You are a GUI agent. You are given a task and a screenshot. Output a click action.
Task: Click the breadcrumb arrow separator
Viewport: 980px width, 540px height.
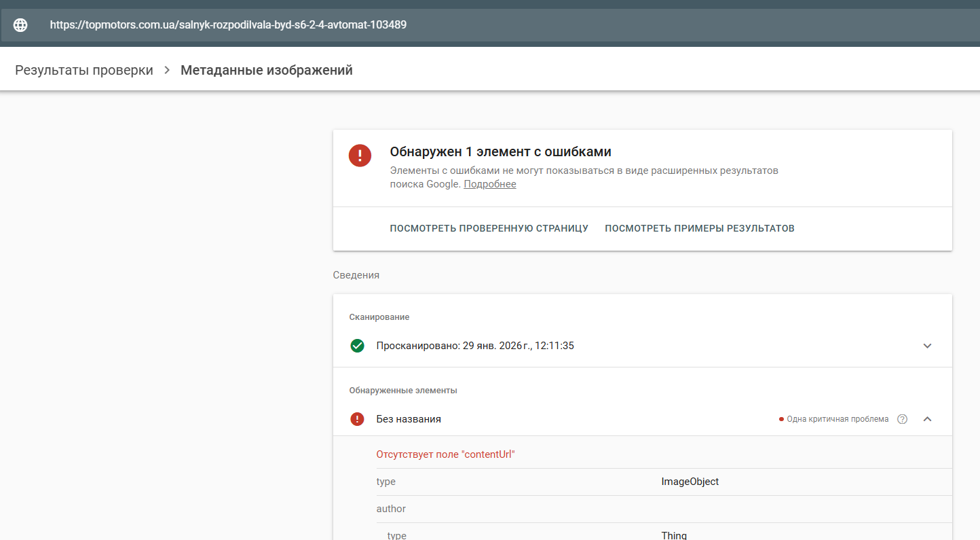167,70
